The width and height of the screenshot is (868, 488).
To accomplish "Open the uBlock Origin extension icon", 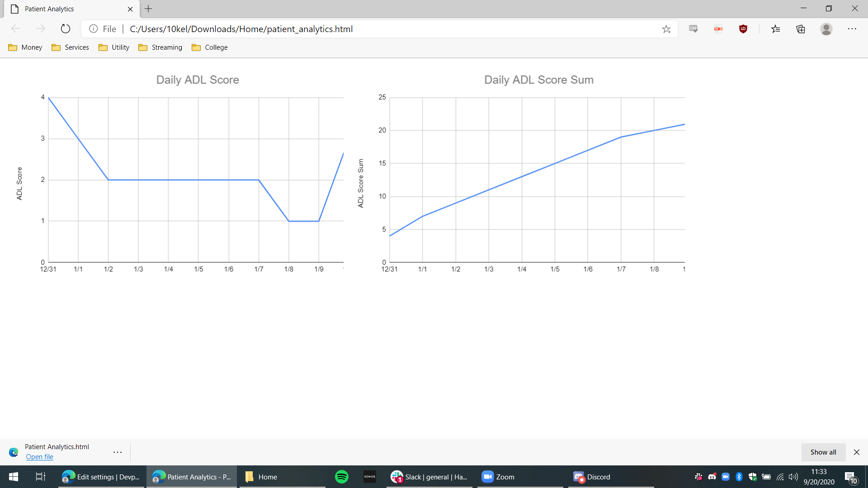I will pyautogui.click(x=743, y=29).
